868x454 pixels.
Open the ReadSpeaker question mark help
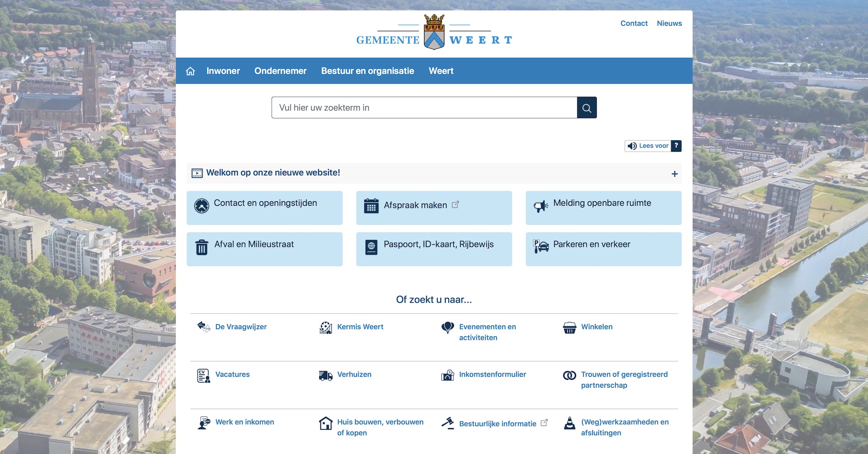pyautogui.click(x=676, y=146)
